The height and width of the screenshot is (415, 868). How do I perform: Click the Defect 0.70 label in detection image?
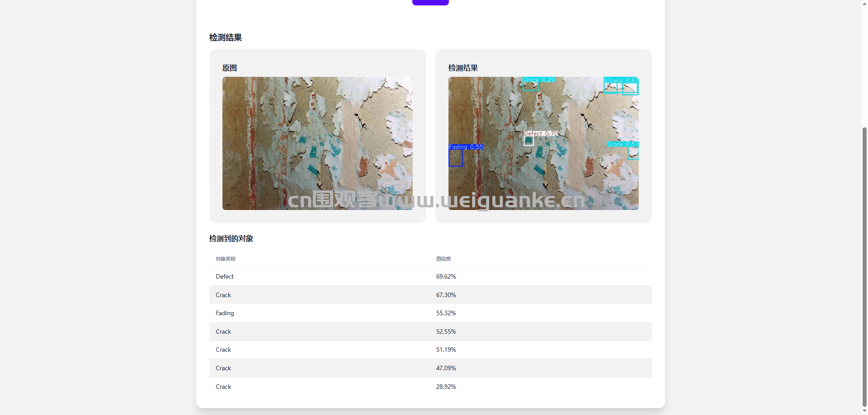(x=541, y=134)
